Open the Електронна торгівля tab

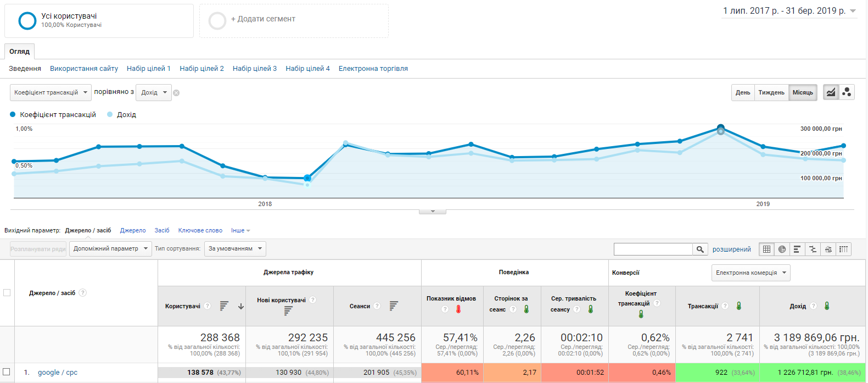click(x=373, y=69)
